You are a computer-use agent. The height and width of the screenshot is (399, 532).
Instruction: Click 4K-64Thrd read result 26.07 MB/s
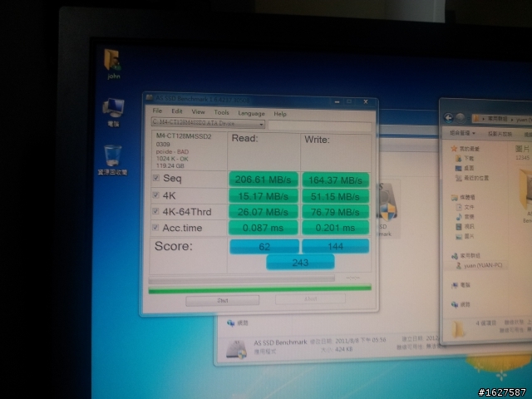(x=264, y=212)
